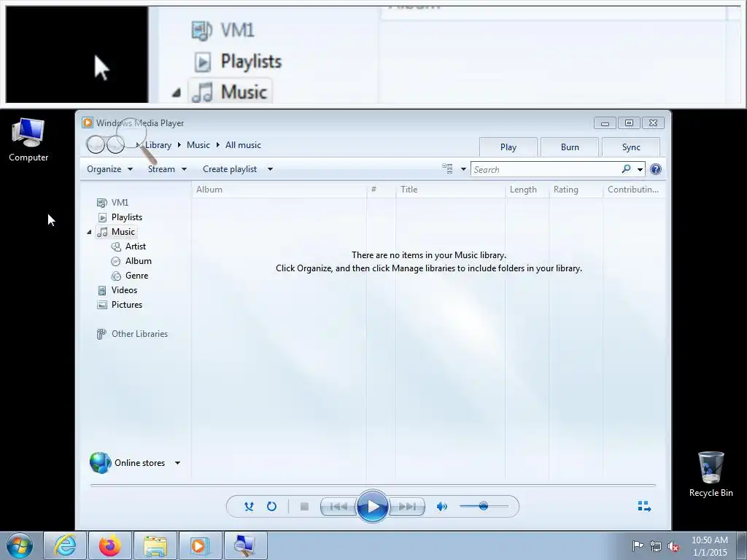Click the Back navigation button
The height and width of the screenshot is (560, 747).
coord(96,144)
